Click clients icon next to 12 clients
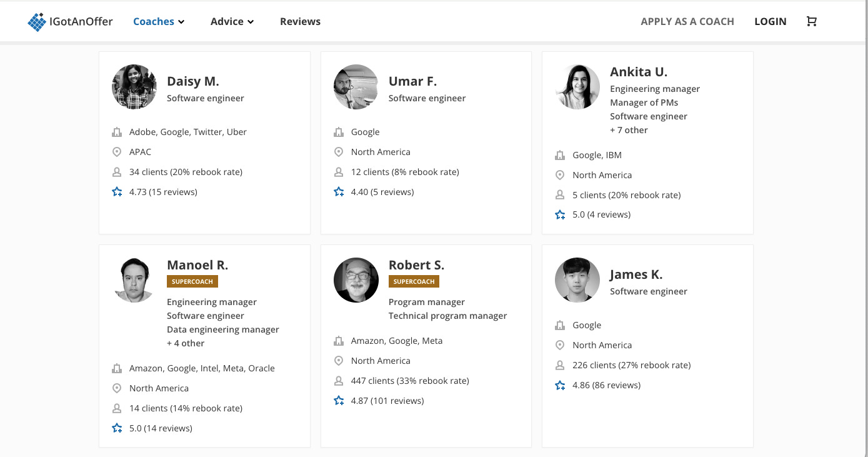 pyautogui.click(x=339, y=172)
